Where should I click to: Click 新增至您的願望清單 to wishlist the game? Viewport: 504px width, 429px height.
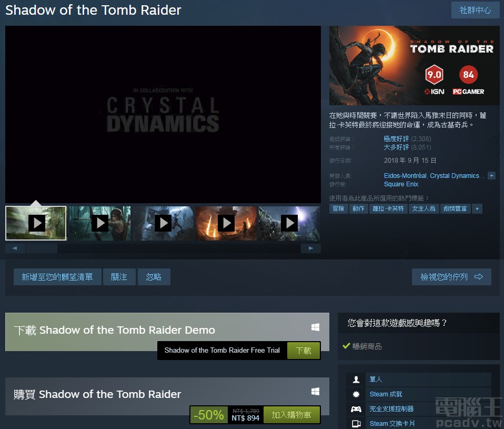pyautogui.click(x=56, y=276)
